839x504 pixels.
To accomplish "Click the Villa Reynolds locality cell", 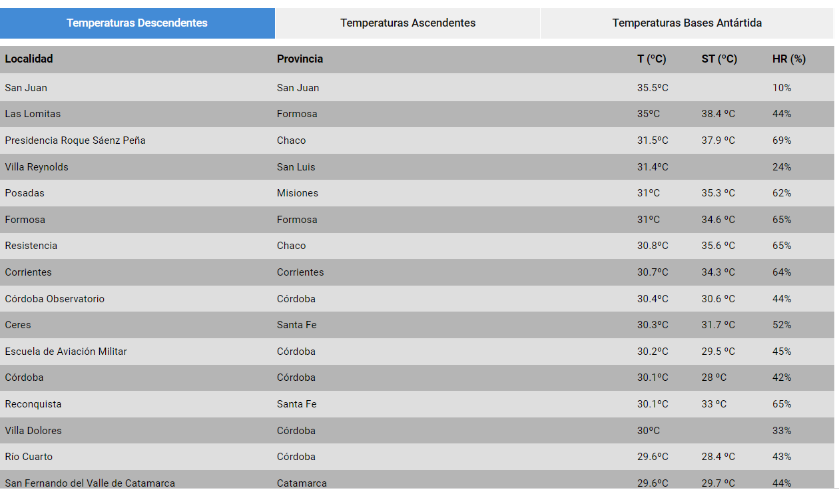I will (37, 167).
